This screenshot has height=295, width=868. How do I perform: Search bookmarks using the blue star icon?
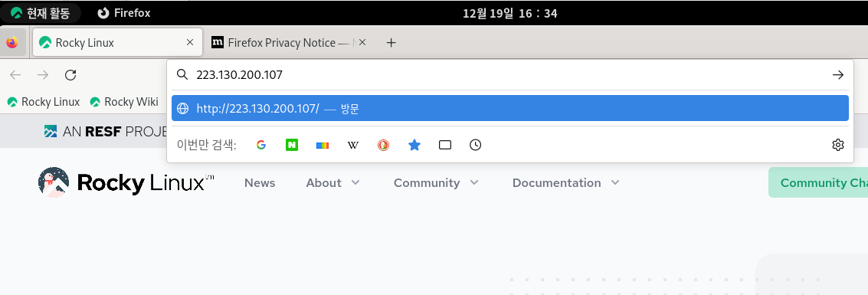click(x=414, y=145)
